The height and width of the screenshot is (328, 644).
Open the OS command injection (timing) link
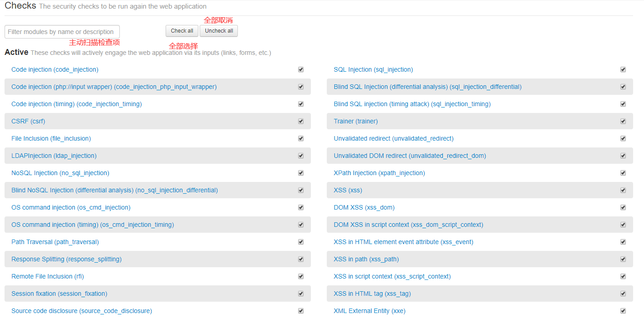coord(93,225)
